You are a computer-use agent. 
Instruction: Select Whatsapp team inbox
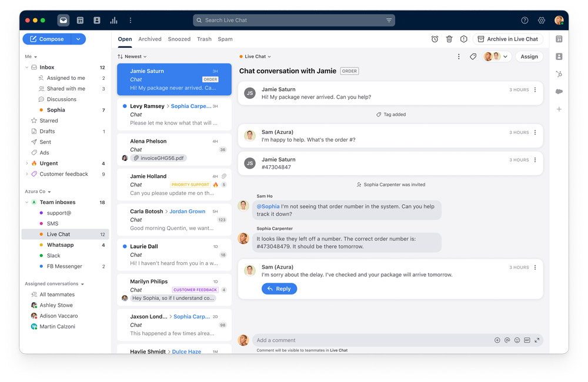pos(66,245)
